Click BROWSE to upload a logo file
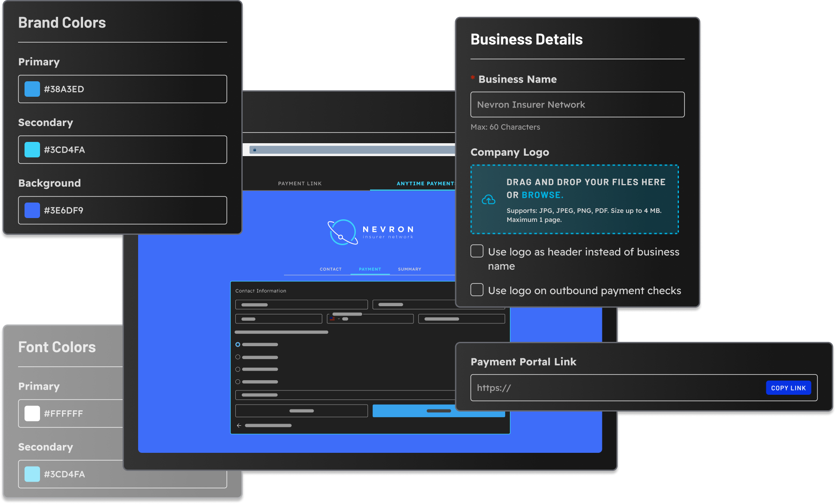 [x=542, y=195]
